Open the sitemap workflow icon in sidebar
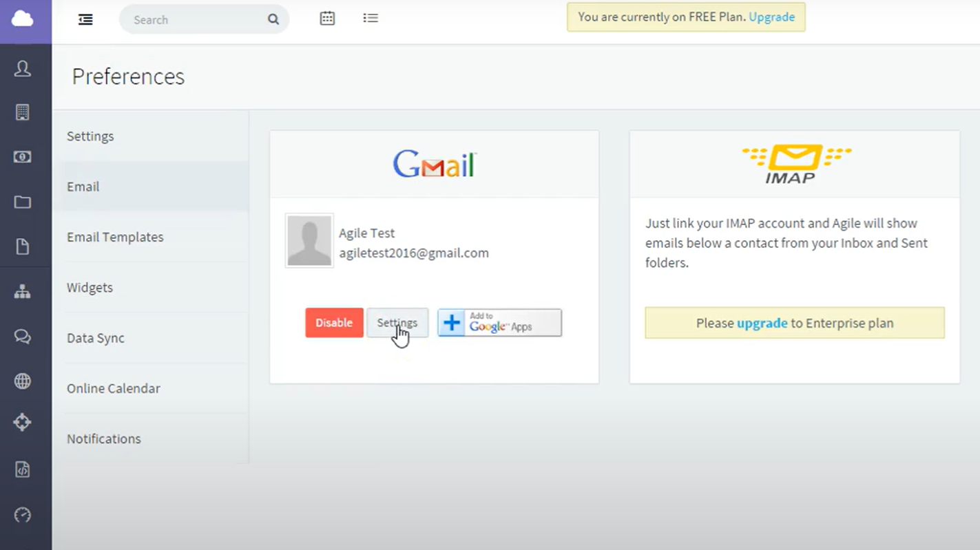The image size is (980, 550). point(23,292)
